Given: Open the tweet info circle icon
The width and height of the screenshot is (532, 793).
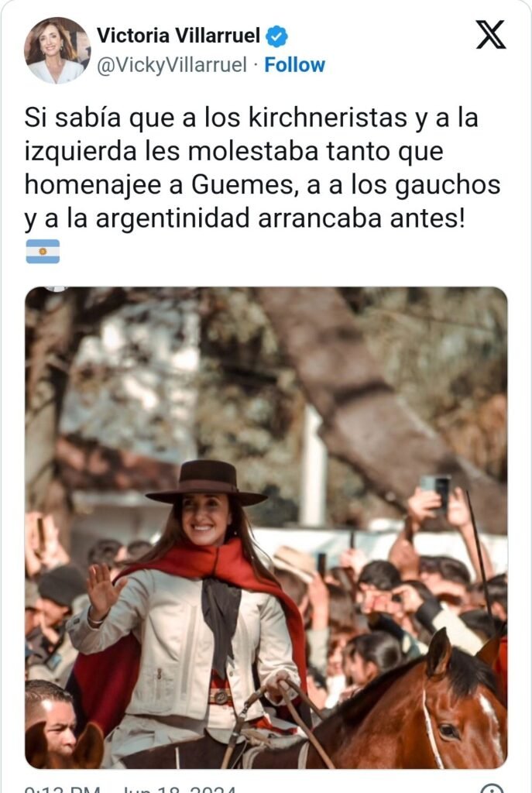Looking at the screenshot, I should coord(491,788).
